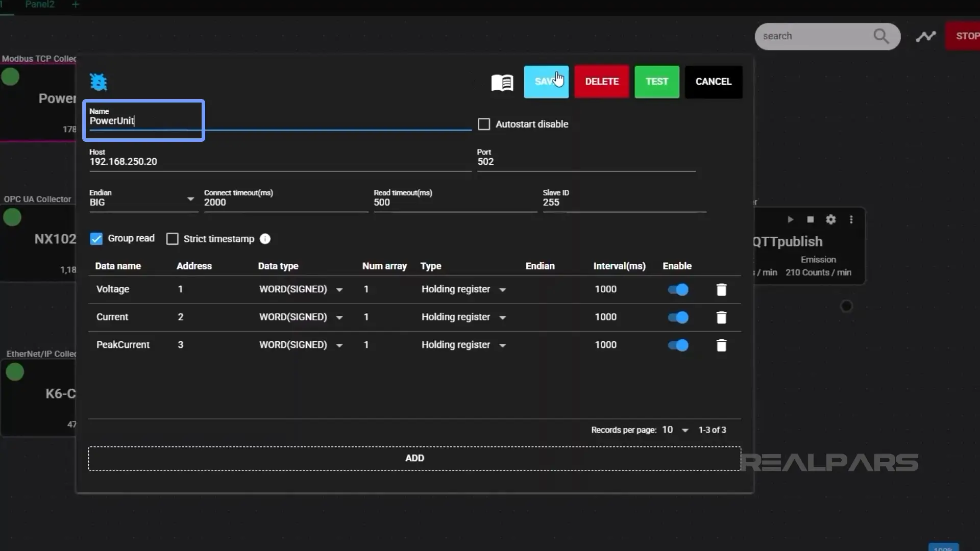Toggle Autostart disable checkbox

pyautogui.click(x=484, y=124)
